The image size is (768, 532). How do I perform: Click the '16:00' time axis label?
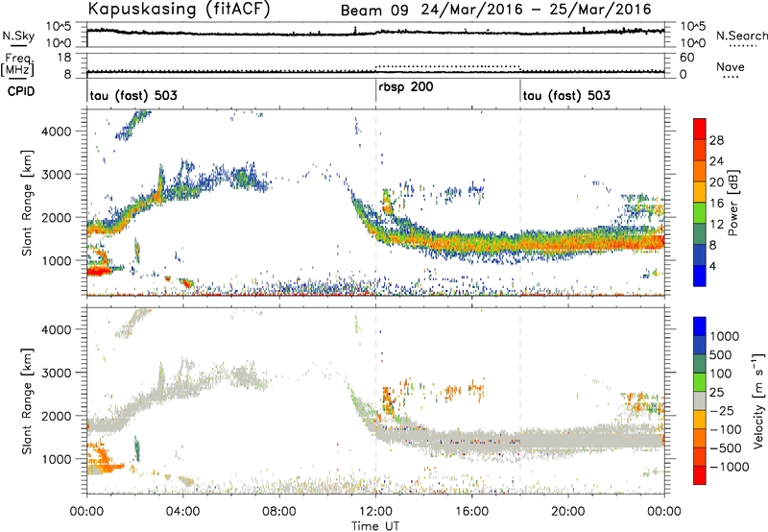pyautogui.click(x=471, y=512)
